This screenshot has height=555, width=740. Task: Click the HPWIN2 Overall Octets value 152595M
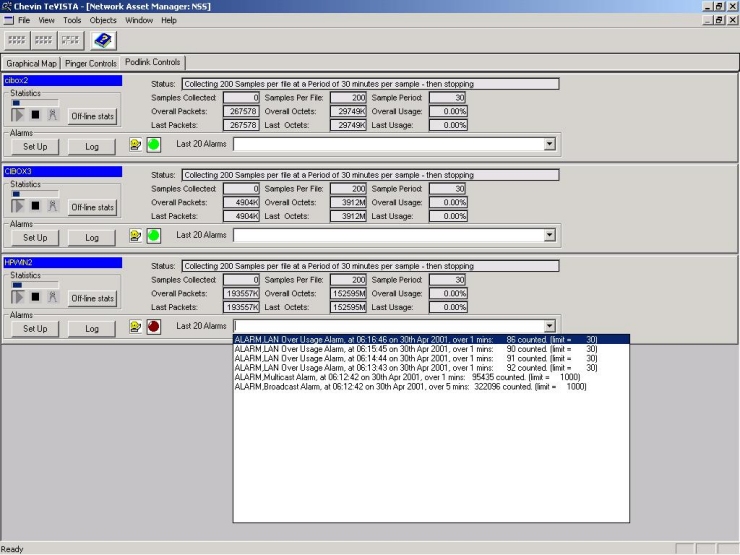tap(348, 294)
